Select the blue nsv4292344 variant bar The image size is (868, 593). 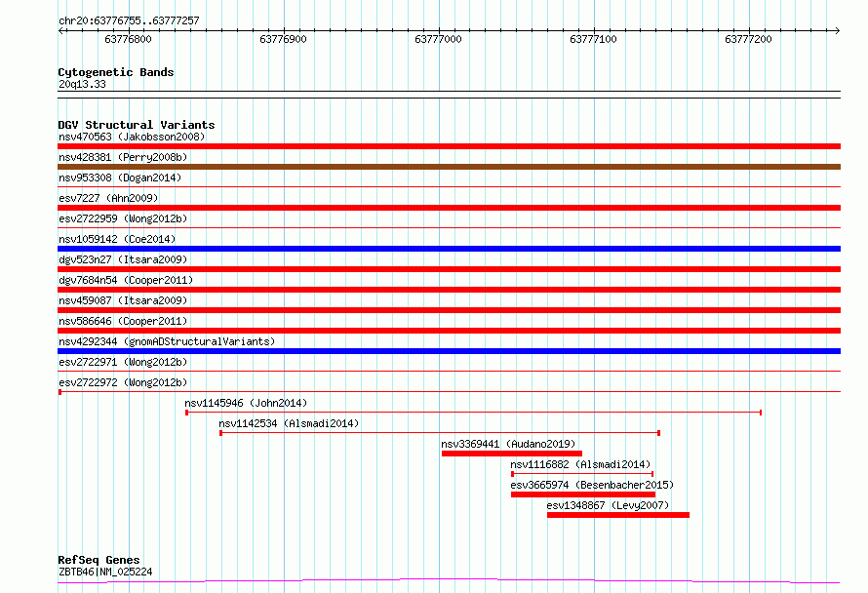(449, 351)
